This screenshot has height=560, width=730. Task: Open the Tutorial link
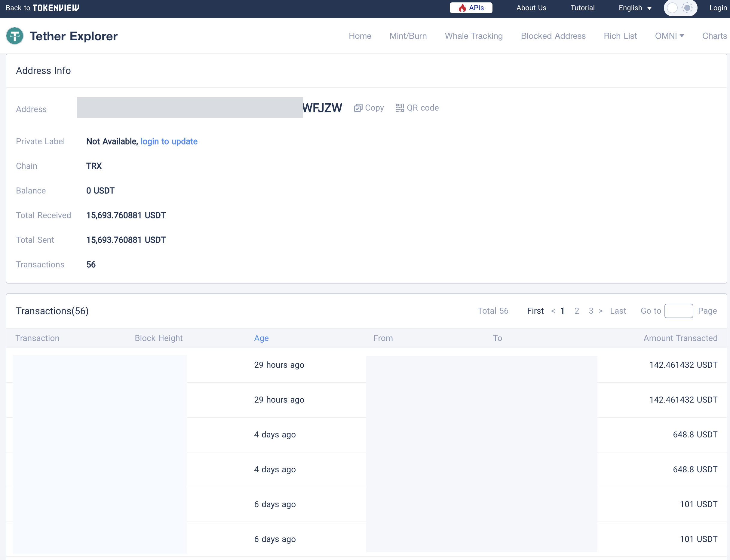[x=582, y=8]
